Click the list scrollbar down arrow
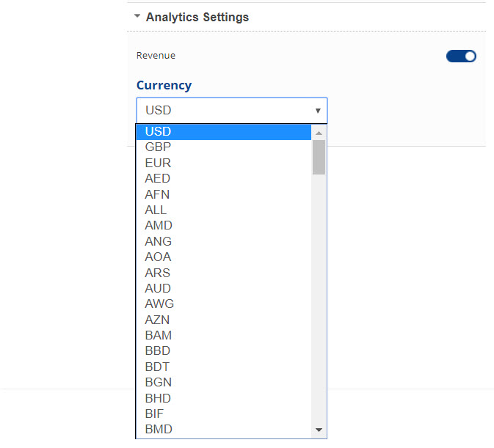Viewport: 494px width, 448px height. (x=319, y=430)
